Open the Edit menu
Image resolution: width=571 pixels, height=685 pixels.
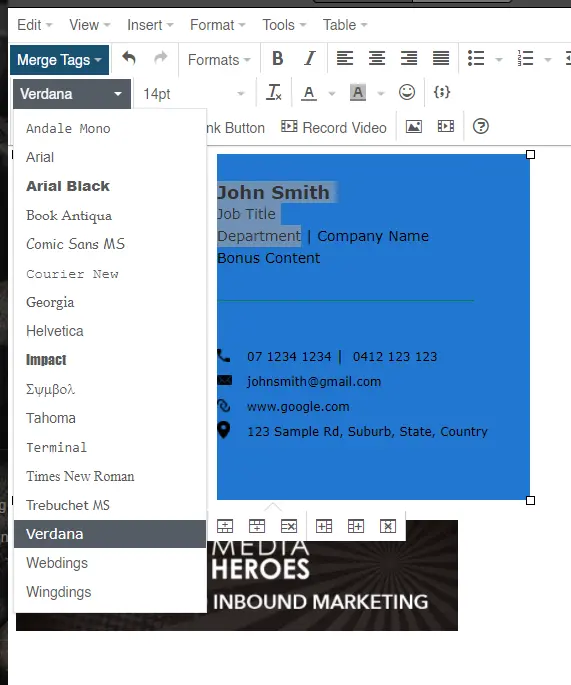(x=35, y=25)
